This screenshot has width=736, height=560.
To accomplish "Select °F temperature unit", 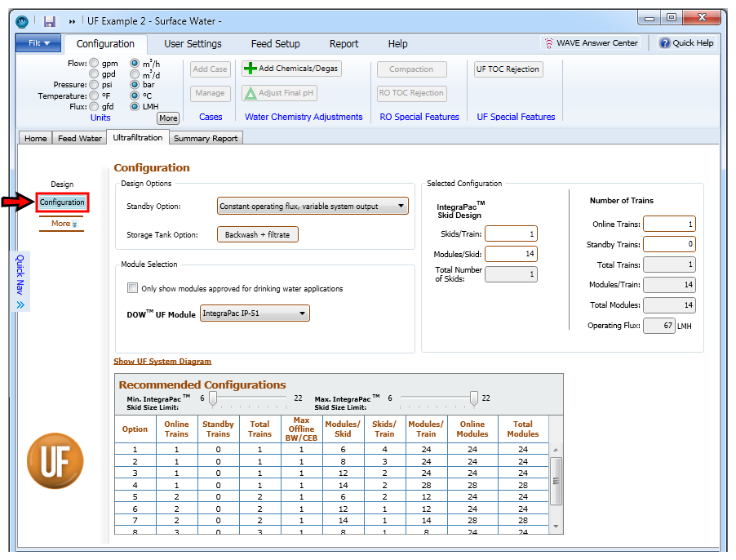I will click(x=94, y=96).
